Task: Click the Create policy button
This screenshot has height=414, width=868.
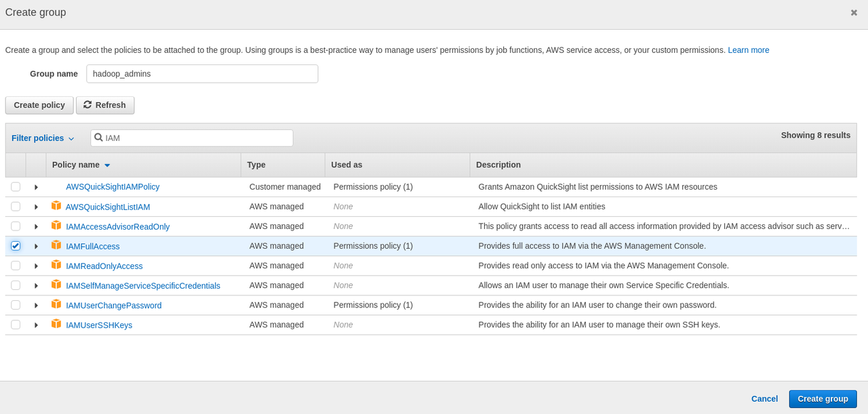Action: click(39, 105)
